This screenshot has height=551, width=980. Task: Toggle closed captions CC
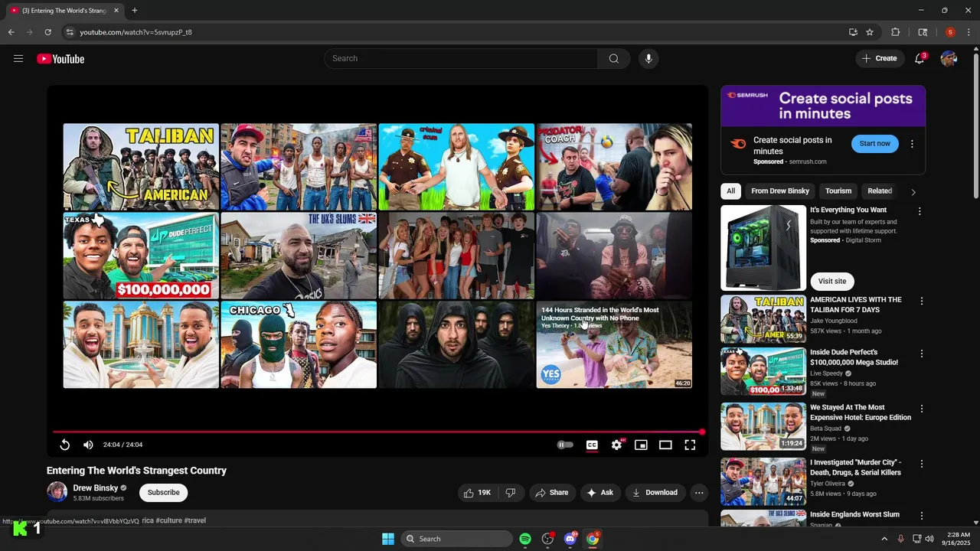coord(592,445)
